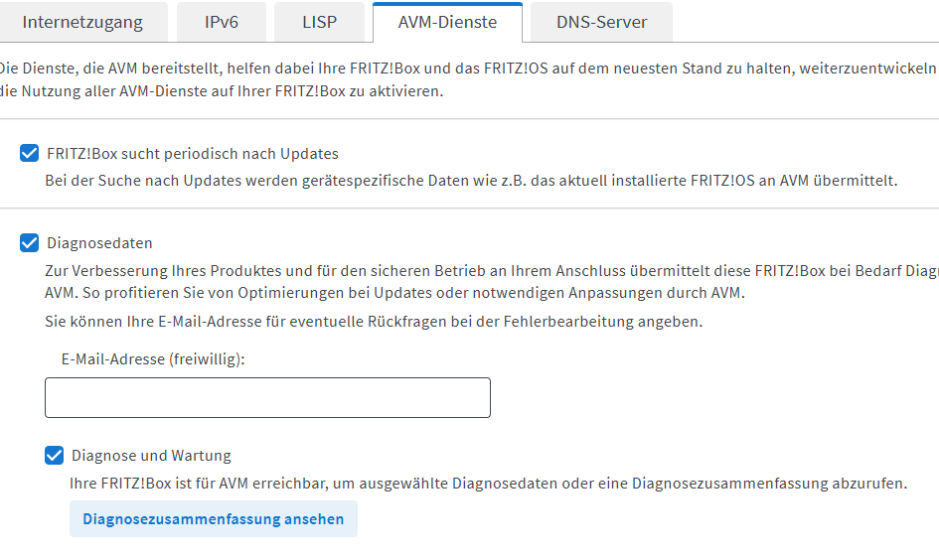Click the 'Diagnosedaten' label text
Screen dimensions: 939x560
coord(99,243)
